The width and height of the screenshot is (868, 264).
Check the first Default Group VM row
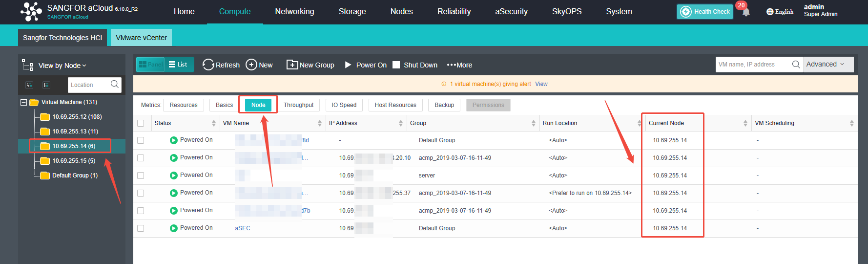141,140
